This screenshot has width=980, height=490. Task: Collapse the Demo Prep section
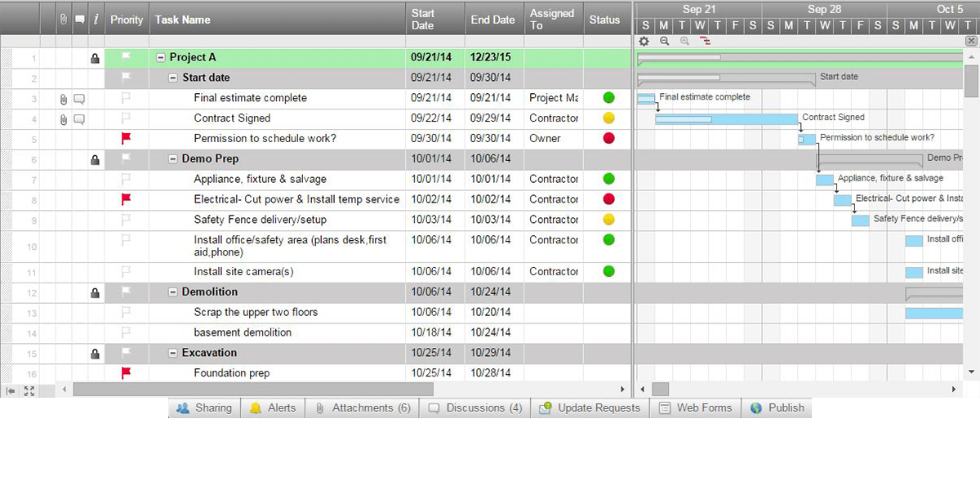click(x=173, y=159)
